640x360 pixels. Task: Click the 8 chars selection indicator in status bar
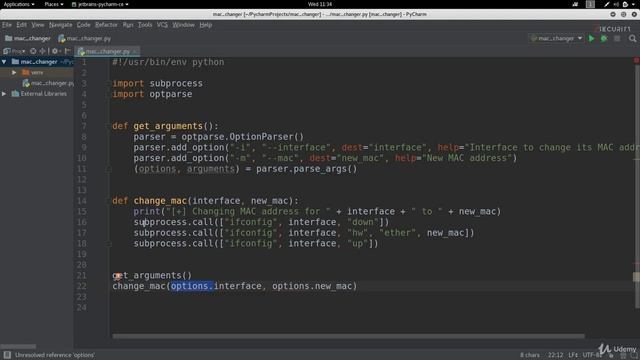530,355
